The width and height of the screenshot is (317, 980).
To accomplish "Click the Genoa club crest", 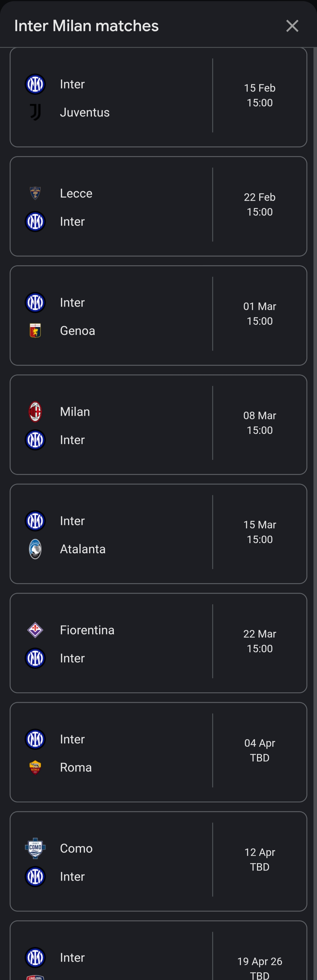I will pyautogui.click(x=35, y=330).
